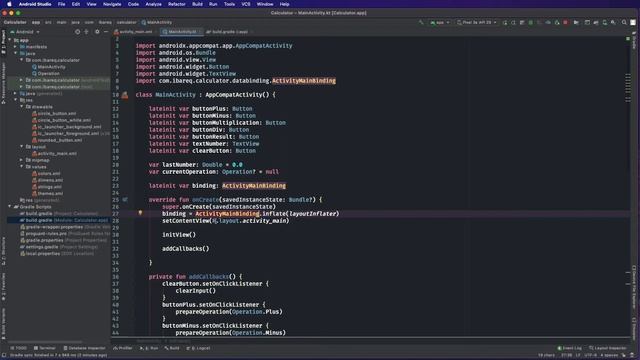The image size is (640, 360).
Task: Click the lightbulb quick-fix icon on line 27
Action: 140,213
